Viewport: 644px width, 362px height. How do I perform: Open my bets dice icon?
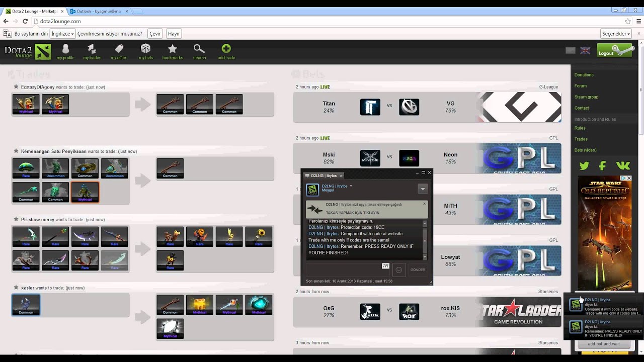pos(145,49)
